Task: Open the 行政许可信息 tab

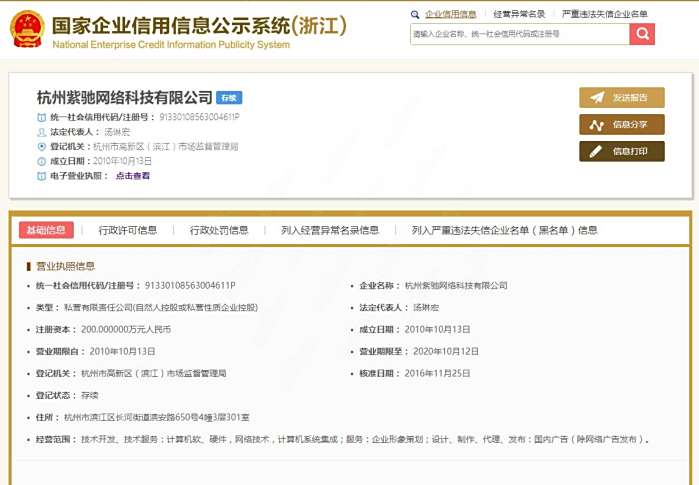Action: 127,230
